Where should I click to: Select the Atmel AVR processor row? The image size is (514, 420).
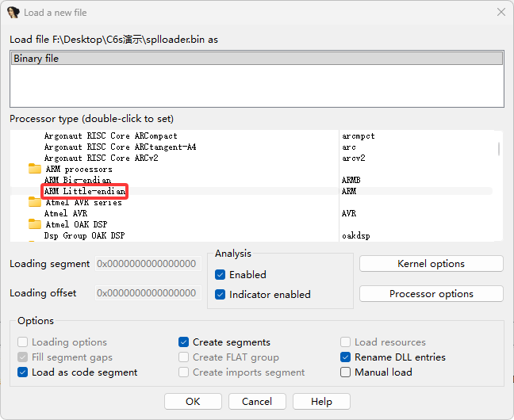click(x=66, y=214)
